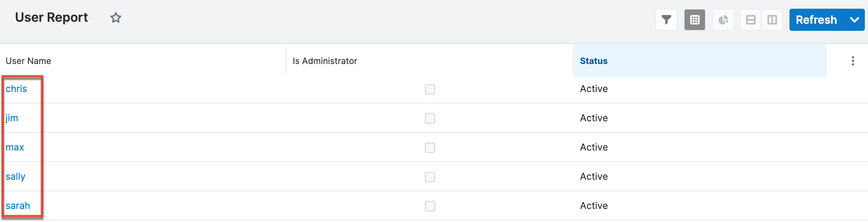Screen dimensions: 868x222
Task: Click the Is Administrator column header
Action: pos(325,61)
